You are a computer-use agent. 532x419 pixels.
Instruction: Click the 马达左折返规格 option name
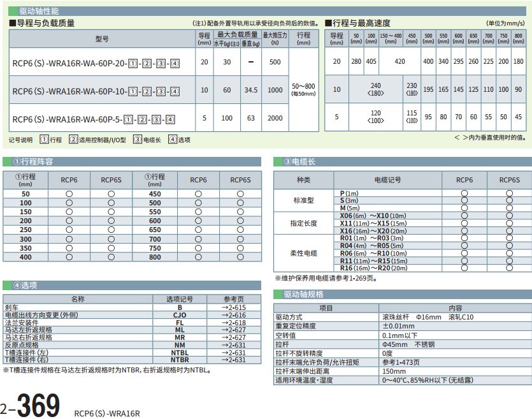[29, 330]
